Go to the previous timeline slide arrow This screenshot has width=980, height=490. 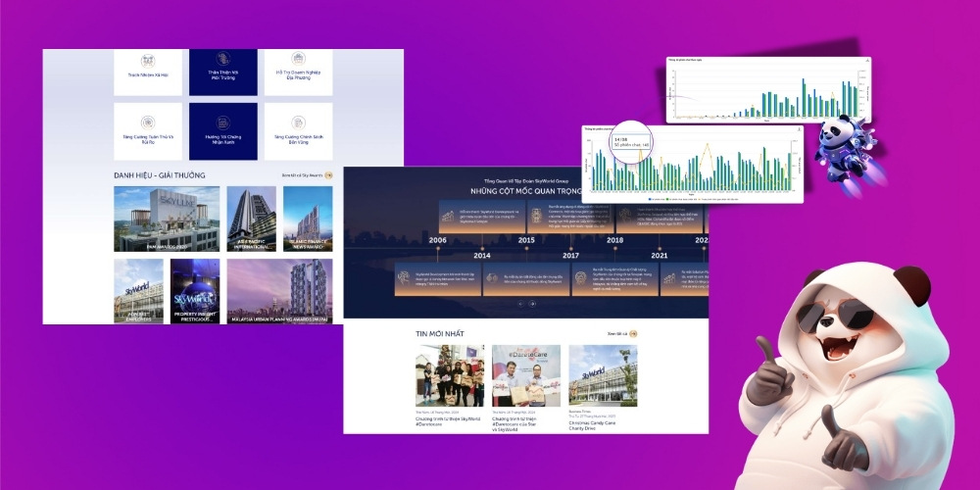(x=520, y=304)
